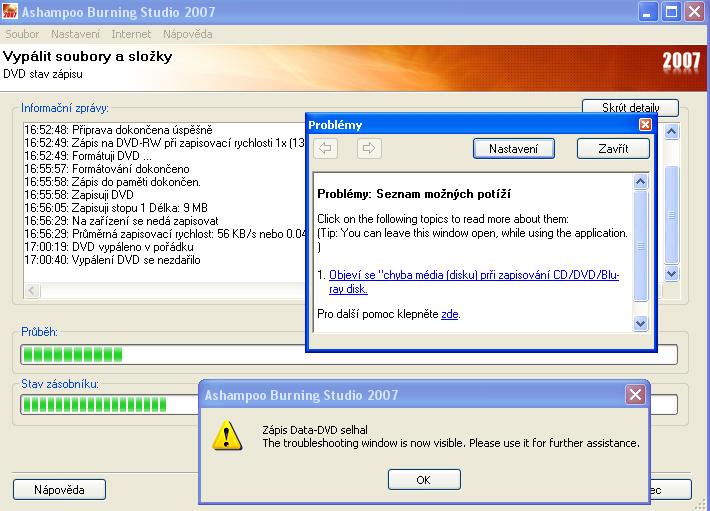Select log line '16:55:58: Zapisuji DVD'
The width and height of the screenshot is (710, 511).
tap(79, 195)
